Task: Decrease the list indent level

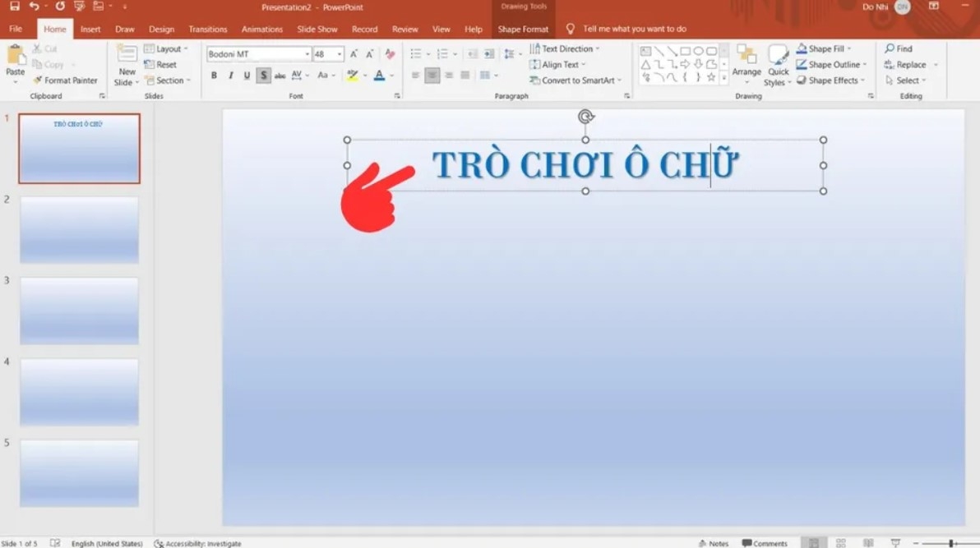Action: (x=473, y=54)
